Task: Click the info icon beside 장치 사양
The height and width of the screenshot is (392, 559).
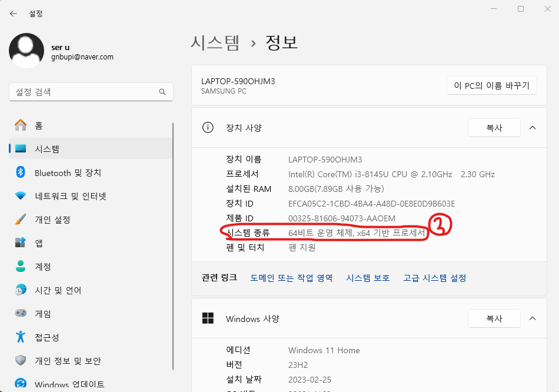Action: [208, 127]
